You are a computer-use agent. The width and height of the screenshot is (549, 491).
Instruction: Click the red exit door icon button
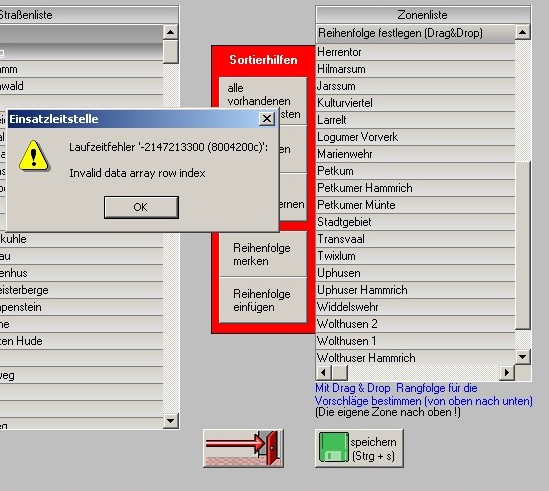(243, 448)
